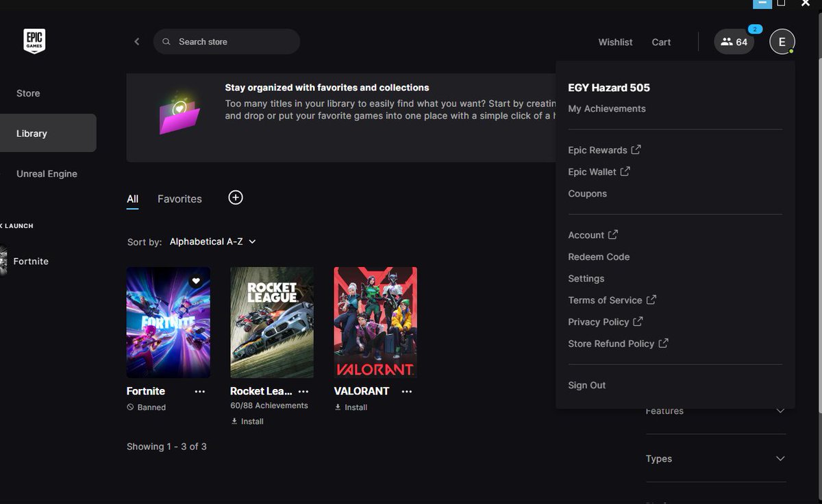Click the download icon under Rocket League
Image resolution: width=822 pixels, height=504 pixels.
point(234,421)
